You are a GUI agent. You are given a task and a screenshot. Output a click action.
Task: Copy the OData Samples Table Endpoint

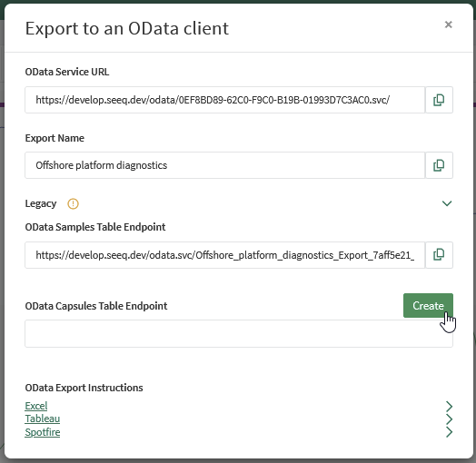coord(439,255)
